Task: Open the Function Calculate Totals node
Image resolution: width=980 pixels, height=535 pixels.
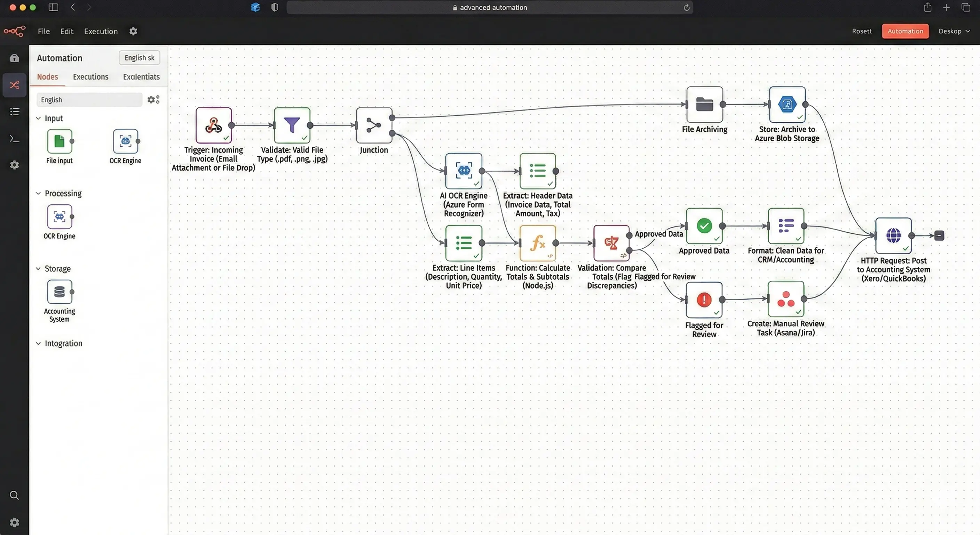Action: 537,243
